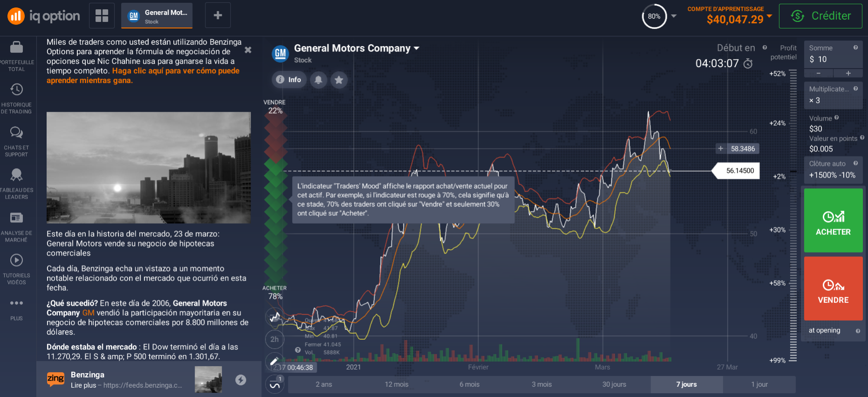Open the Info button for General Motors
This screenshot has height=397, width=868.
pos(289,80)
